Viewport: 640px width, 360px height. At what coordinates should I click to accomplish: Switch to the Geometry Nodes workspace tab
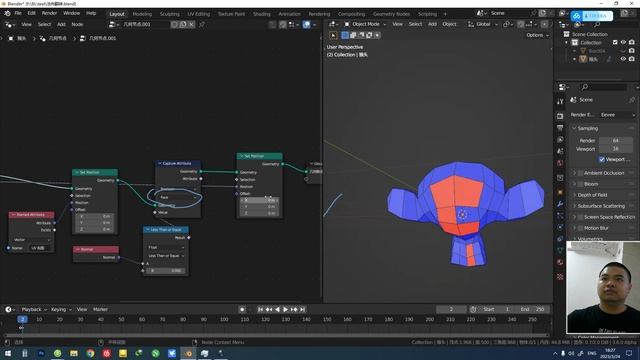click(391, 14)
